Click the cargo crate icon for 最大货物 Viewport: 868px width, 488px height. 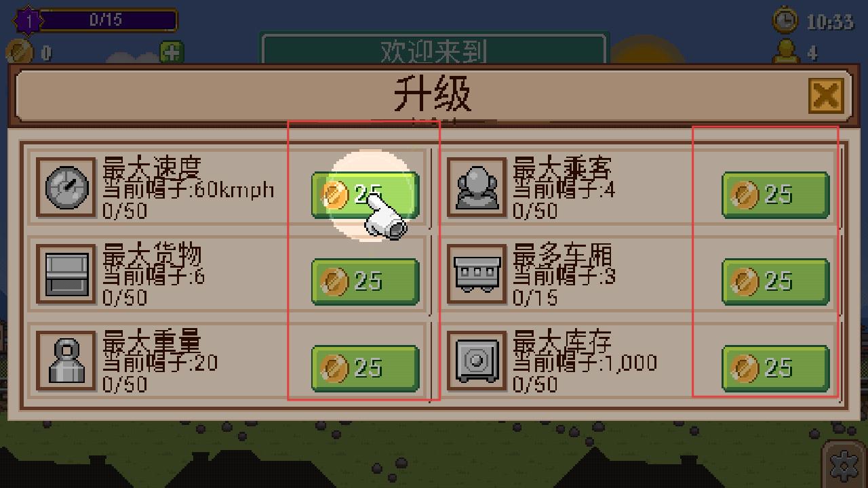tap(66, 274)
